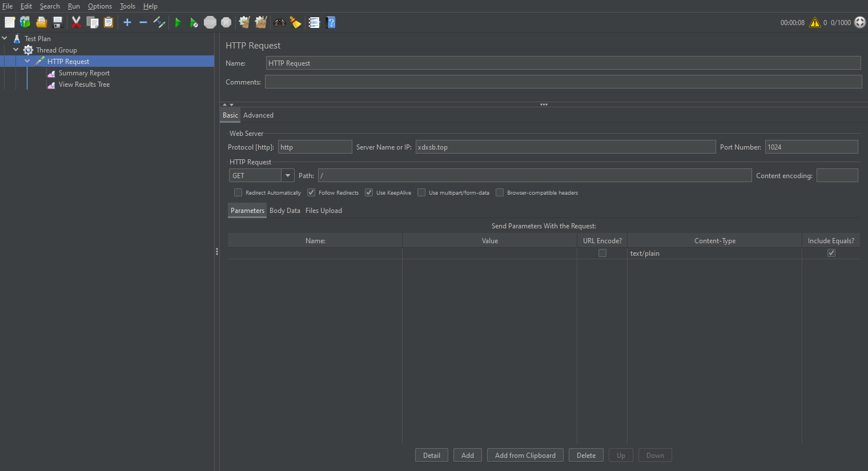Open the GET method dropdown
This screenshot has height=471, width=868.
288,176
